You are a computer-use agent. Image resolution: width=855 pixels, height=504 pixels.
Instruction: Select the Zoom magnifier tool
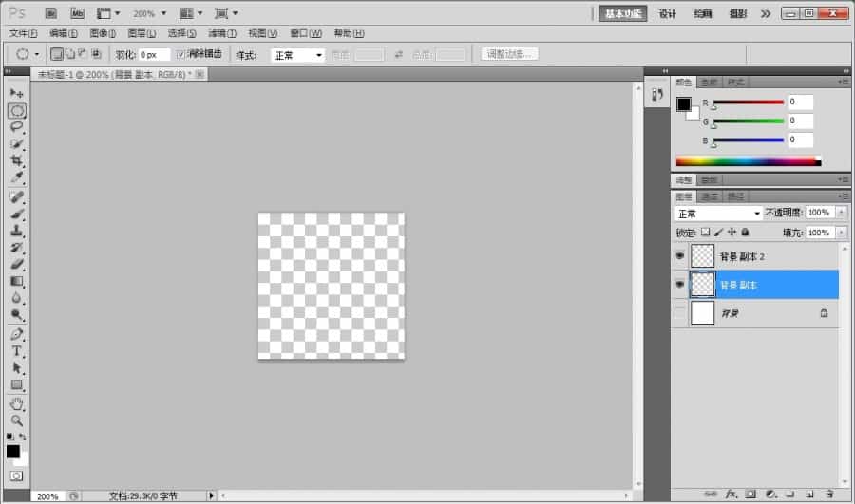(17, 420)
